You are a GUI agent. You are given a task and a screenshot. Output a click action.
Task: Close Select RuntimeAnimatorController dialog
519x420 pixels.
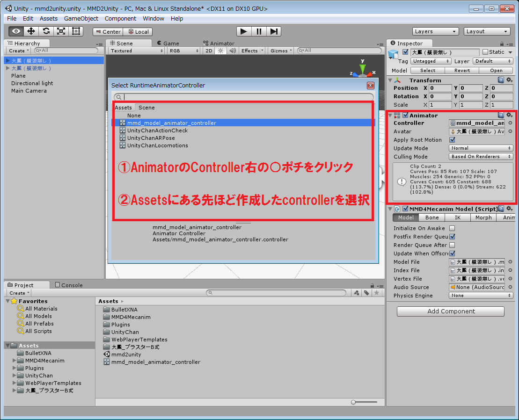click(x=370, y=86)
